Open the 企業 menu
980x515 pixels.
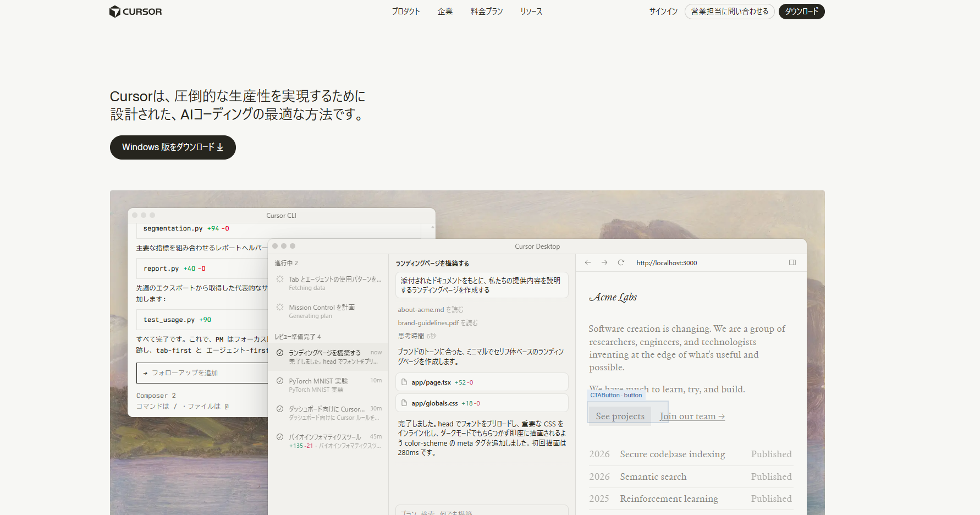(x=445, y=12)
